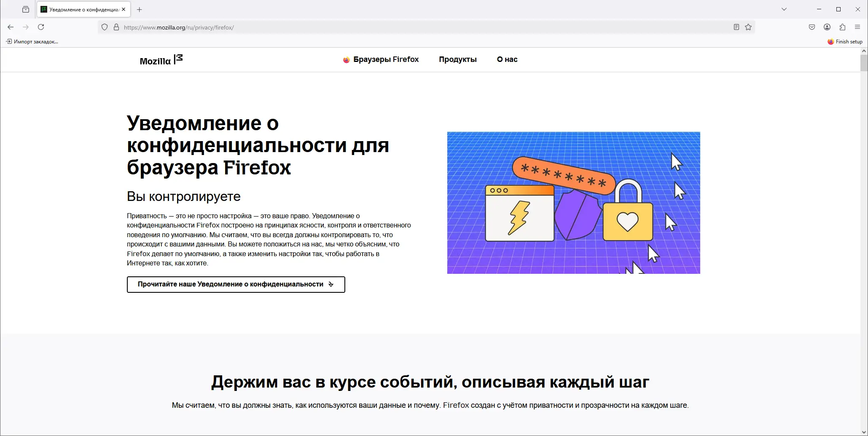Maximize the Firefox window
This screenshot has width=868, height=436.
click(838, 9)
